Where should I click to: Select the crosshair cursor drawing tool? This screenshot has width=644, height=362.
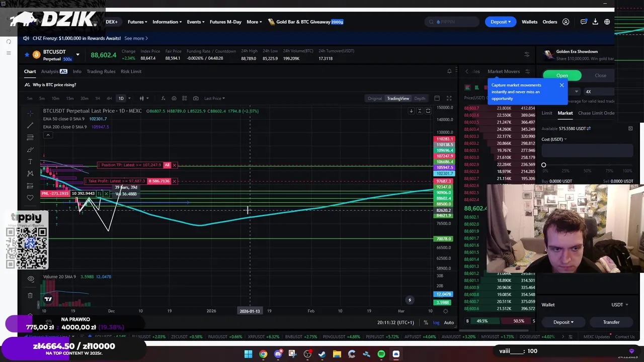coord(30,113)
